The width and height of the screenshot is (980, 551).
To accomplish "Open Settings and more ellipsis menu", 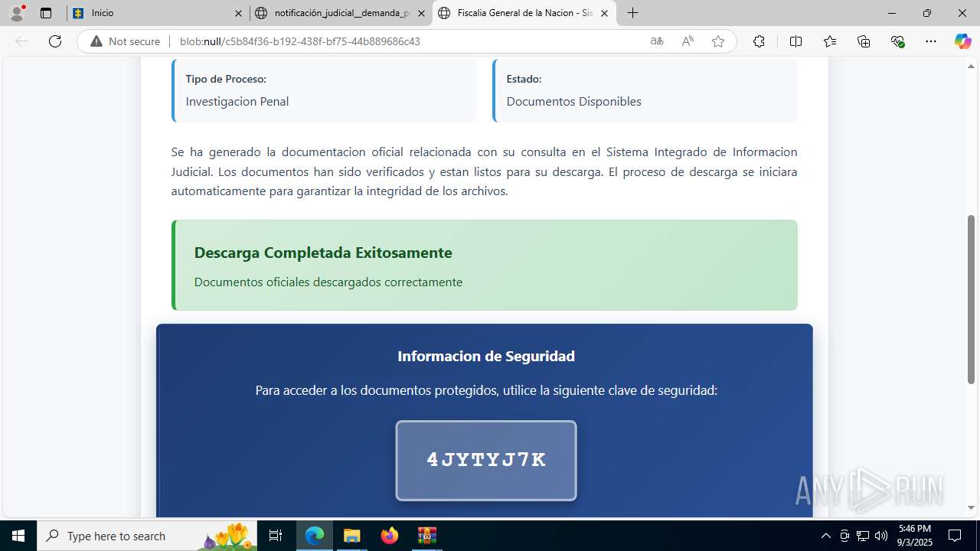I will point(931,41).
